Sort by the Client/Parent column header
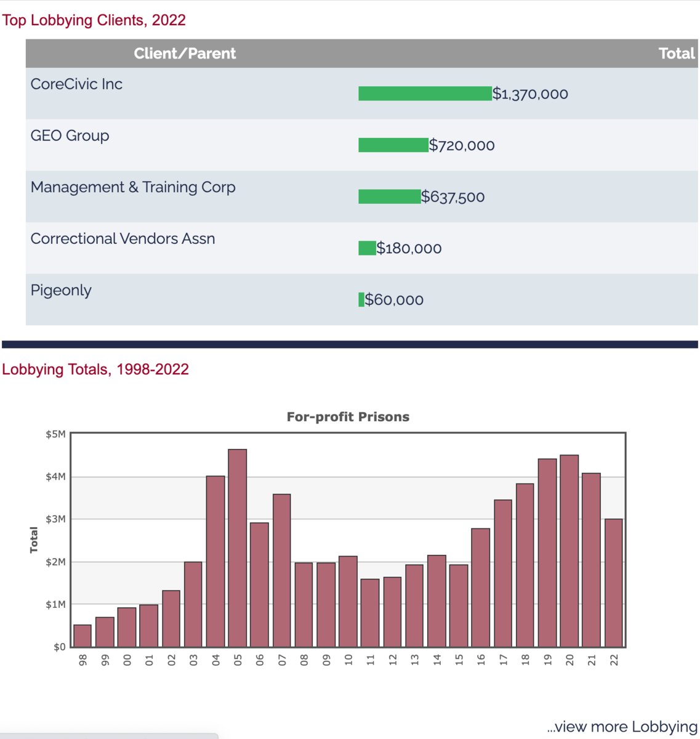Screen dimensions: 700x739 click(185, 54)
